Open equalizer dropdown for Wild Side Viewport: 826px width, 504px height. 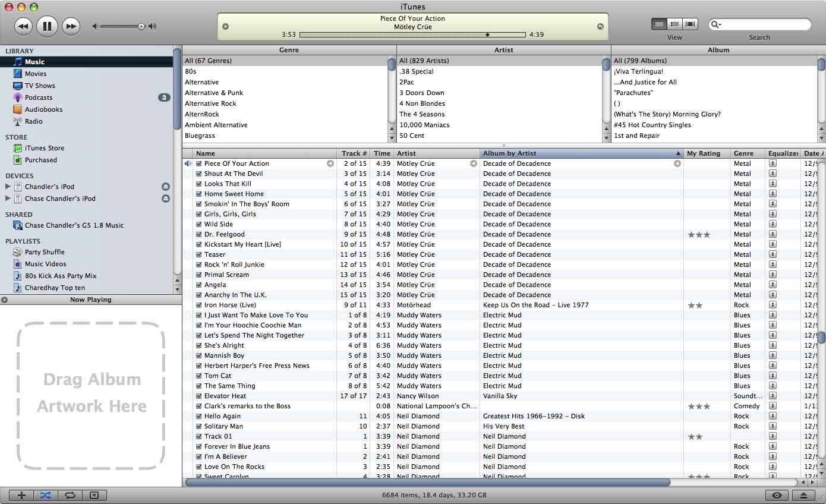point(773,224)
